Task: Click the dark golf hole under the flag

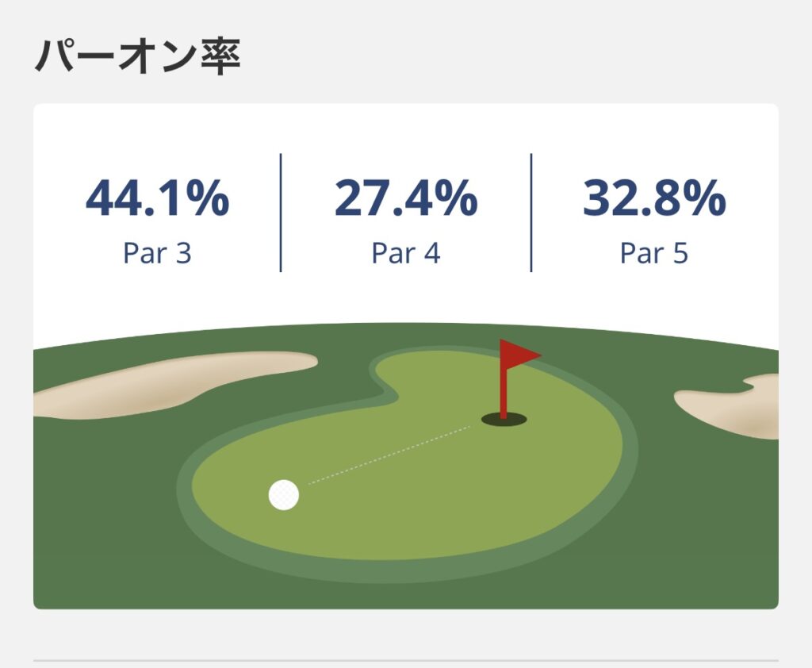Action: pos(504,420)
